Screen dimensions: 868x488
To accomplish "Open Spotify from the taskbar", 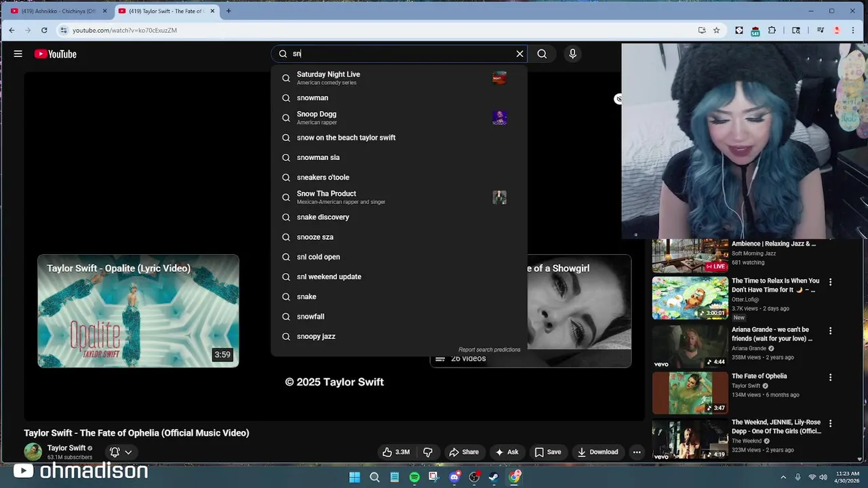I will pos(414,477).
